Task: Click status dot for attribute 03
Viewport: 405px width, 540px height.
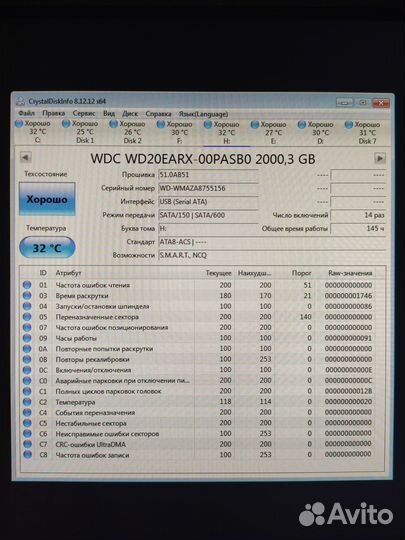Action: [27, 295]
